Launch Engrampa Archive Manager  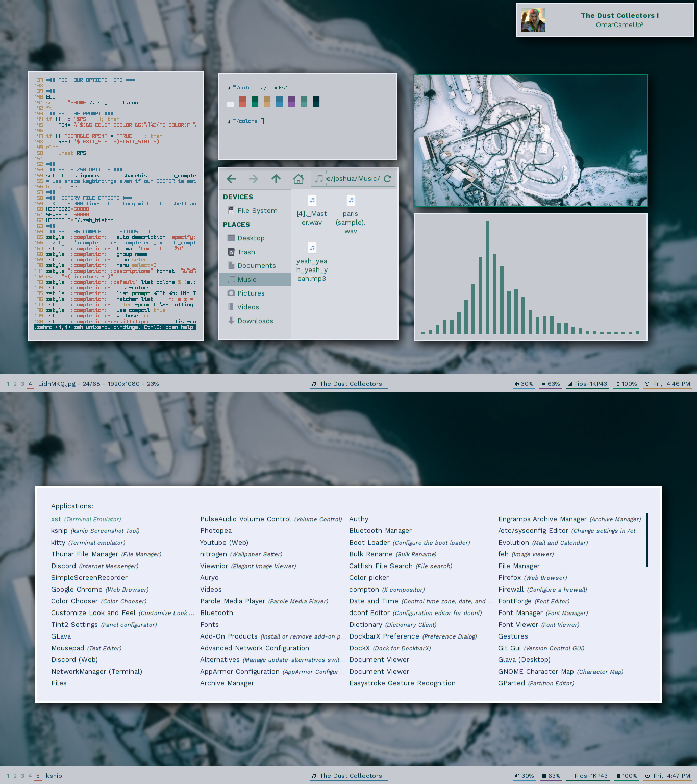[x=569, y=519]
